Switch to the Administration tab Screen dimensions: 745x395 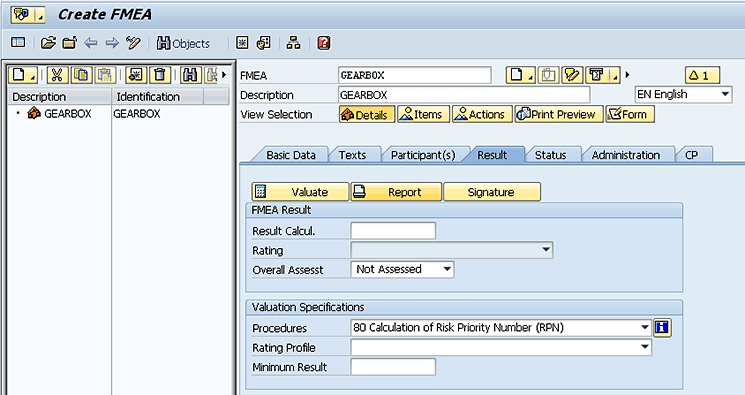tap(625, 155)
